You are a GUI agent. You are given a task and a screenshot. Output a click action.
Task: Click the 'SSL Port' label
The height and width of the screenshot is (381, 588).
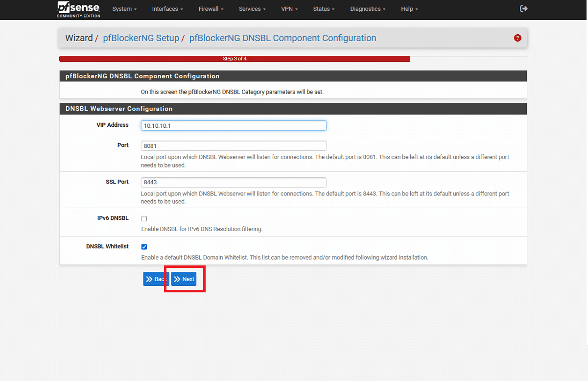point(117,182)
